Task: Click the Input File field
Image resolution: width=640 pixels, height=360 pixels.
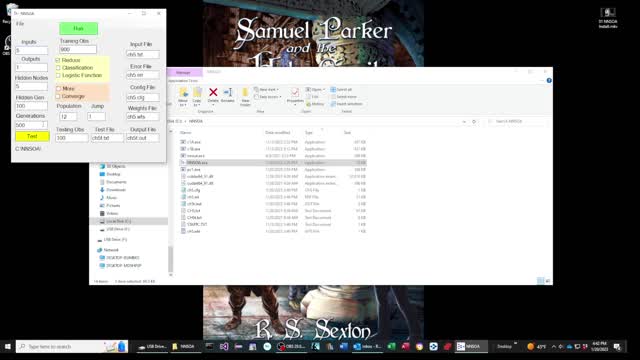Action: [x=142, y=54]
